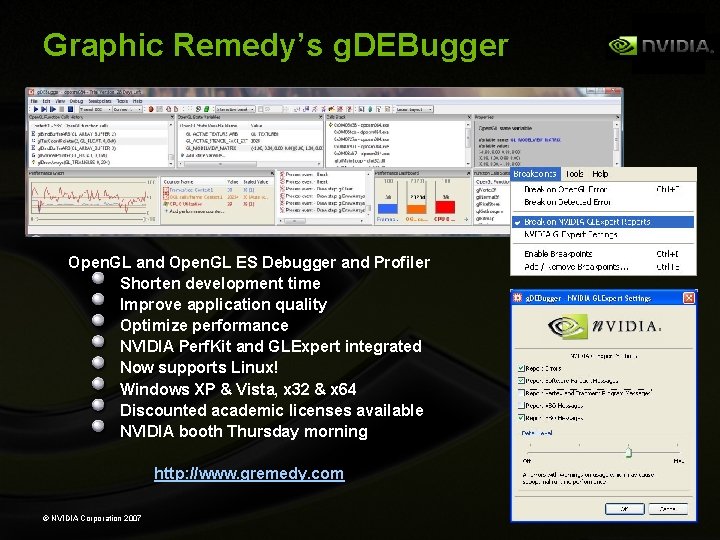The width and height of the screenshot is (720, 540).
Task: Close the NVIDIA GLExpert Settings dialog
Action: 689,298
